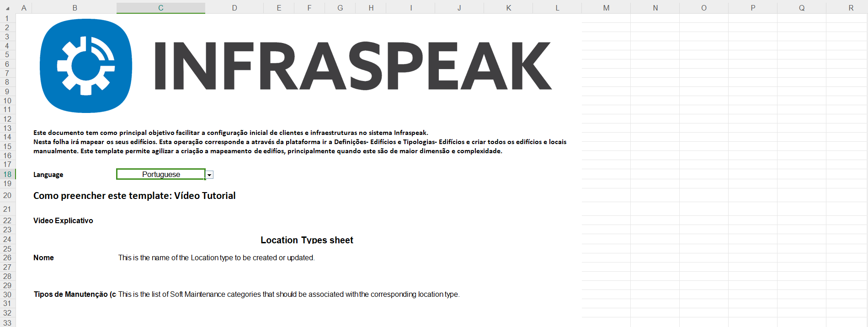
Task: Select column R header
Action: coord(847,8)
